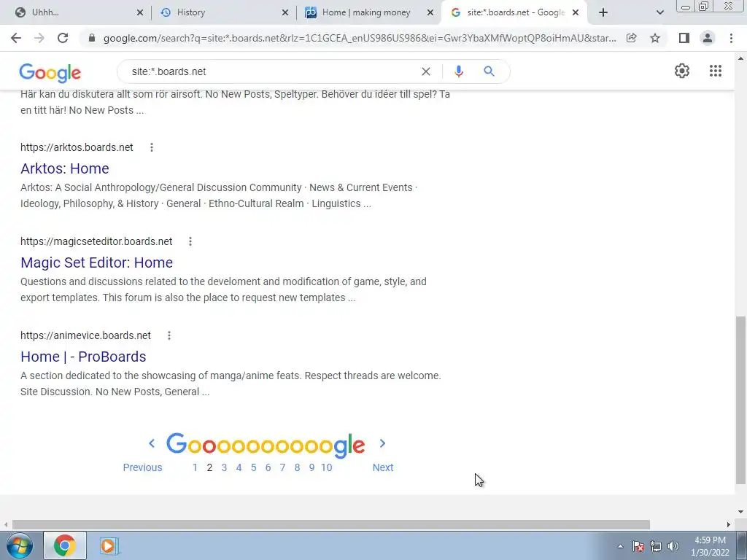Click the Action Center flag tray icon
The image size is (747, 560).
point(638,546)
